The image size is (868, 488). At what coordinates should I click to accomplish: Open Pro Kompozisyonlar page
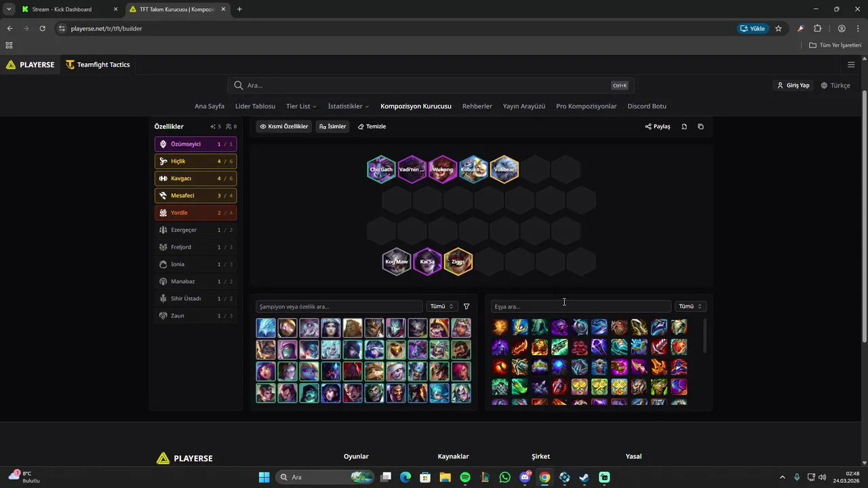click(x=587, y=106)
